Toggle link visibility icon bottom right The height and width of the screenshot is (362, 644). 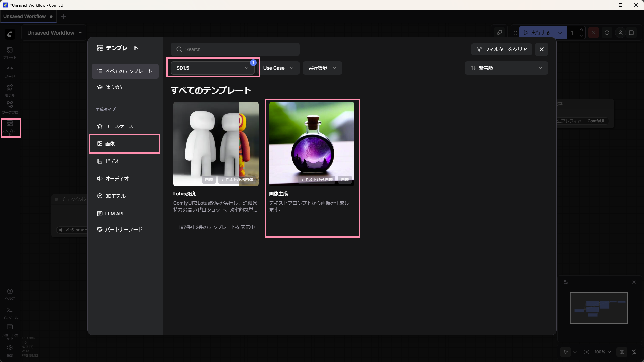[634, 352]
